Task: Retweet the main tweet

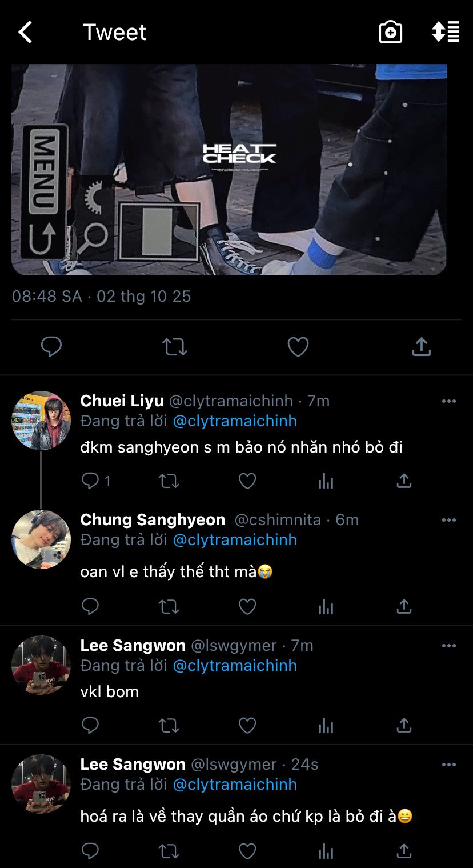Action: pyautogui.click(x=175, y=347)
